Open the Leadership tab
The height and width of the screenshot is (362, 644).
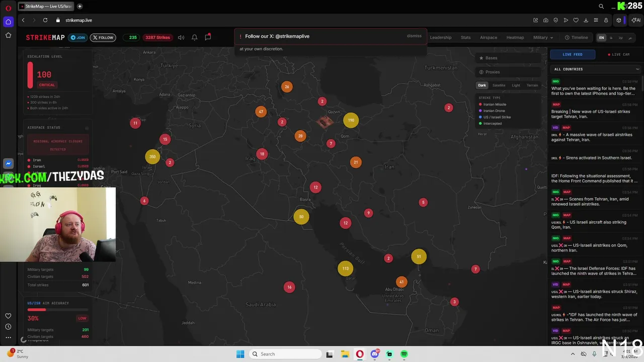click(441, 37)
